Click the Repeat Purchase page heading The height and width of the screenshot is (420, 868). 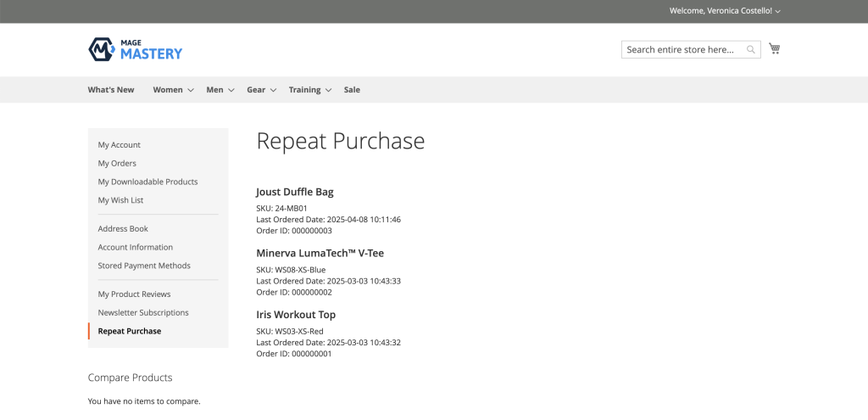[341, 142]
